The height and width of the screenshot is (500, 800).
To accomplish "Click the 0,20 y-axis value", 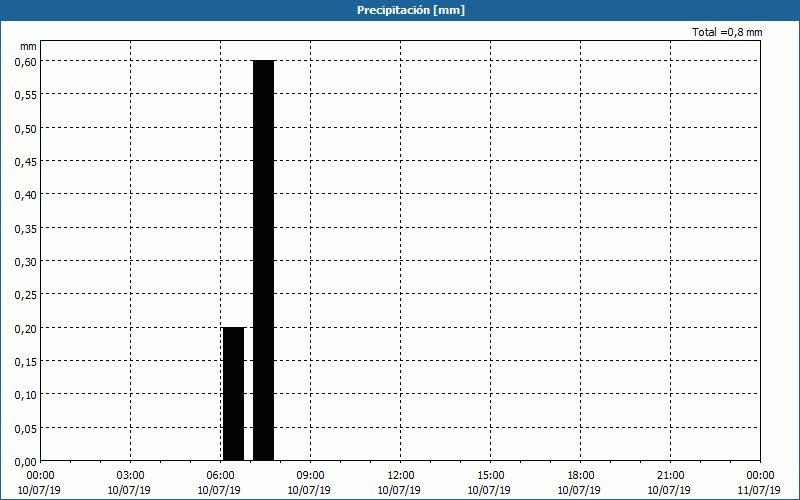I will click(x=26, y=329).
